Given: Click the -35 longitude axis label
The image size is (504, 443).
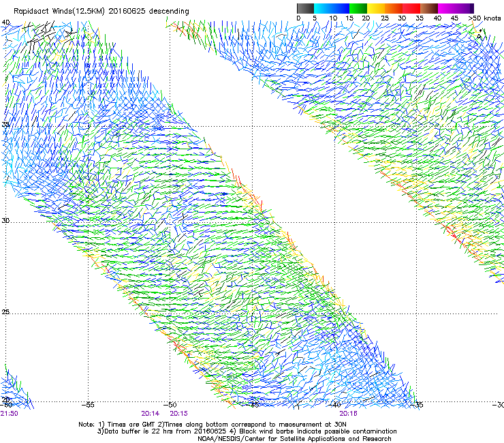Looking at the screenshot, I should pos(417,405).
